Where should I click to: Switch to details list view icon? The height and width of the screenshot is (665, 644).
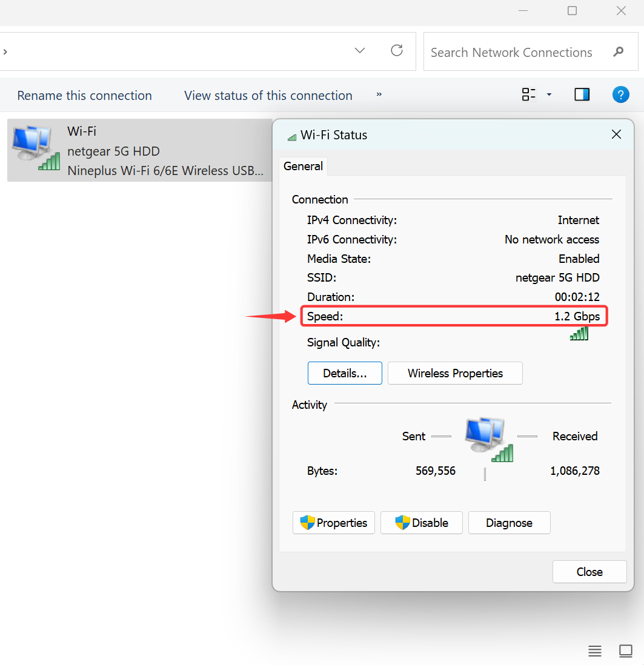pos(594,650)
